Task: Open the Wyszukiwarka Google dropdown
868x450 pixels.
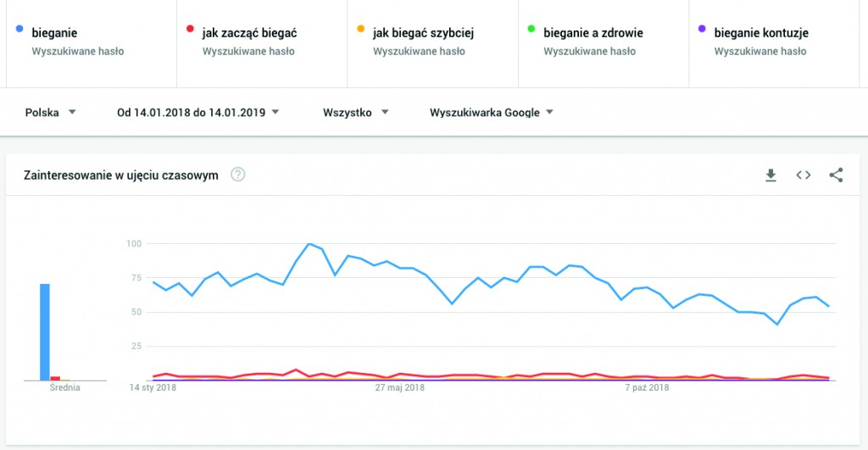Action: (x=492, y=112)
